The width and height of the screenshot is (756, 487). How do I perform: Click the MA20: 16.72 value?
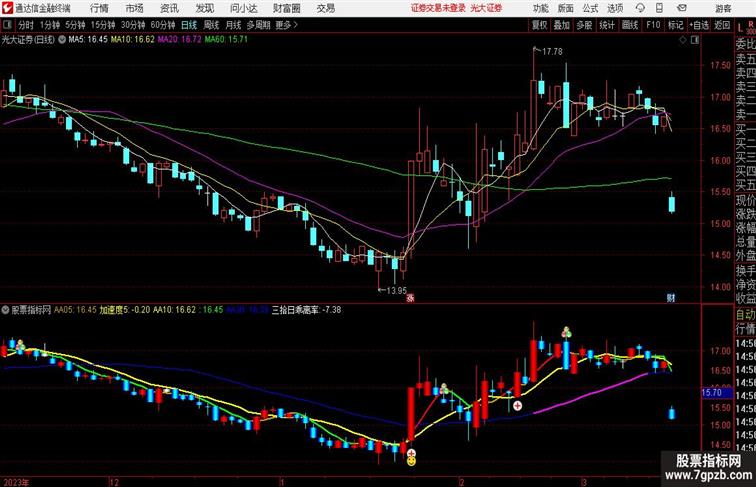179,40
